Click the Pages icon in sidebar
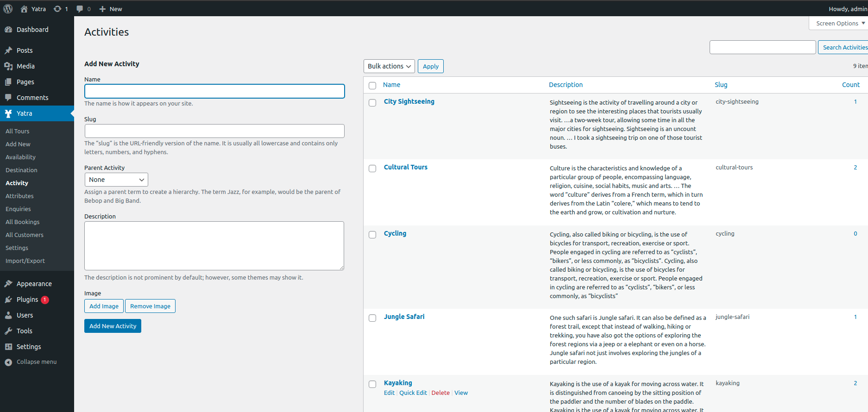This screenshot has height=412, width=868. 8,82
